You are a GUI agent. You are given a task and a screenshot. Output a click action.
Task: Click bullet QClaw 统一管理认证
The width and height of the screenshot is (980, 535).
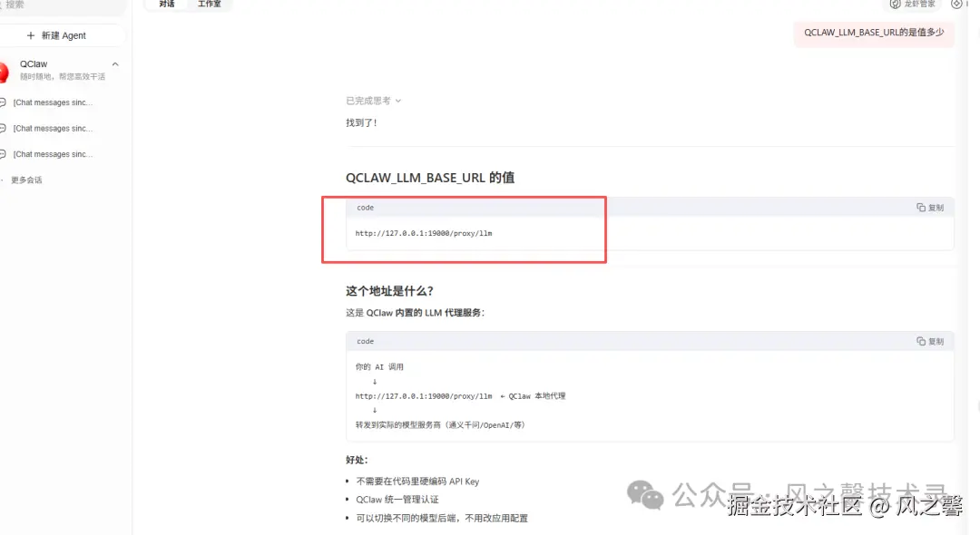coord(397,500)
